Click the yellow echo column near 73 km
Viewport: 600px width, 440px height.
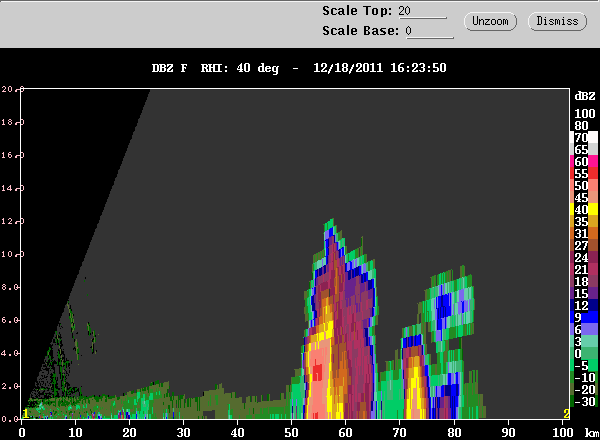[416, 392]
